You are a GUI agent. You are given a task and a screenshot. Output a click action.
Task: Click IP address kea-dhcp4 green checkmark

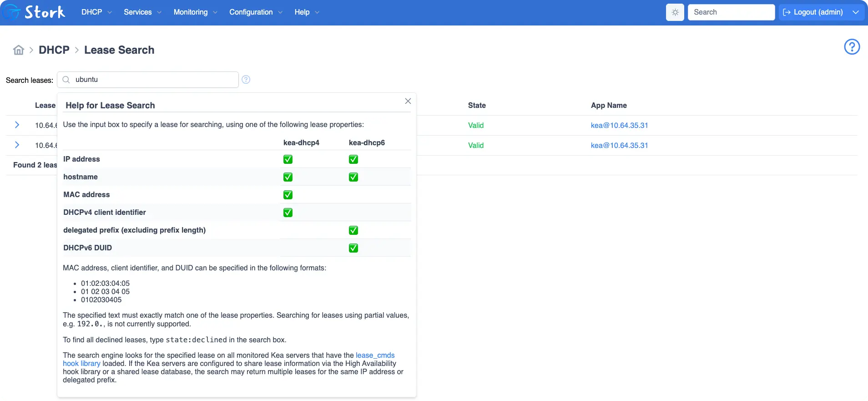point(288,159)
